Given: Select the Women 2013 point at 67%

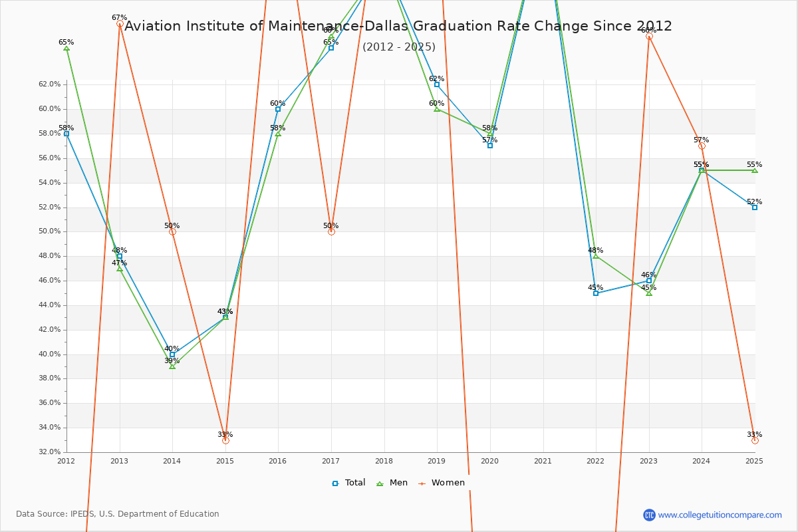Looking at the screenshot, I should pos(120,23).
